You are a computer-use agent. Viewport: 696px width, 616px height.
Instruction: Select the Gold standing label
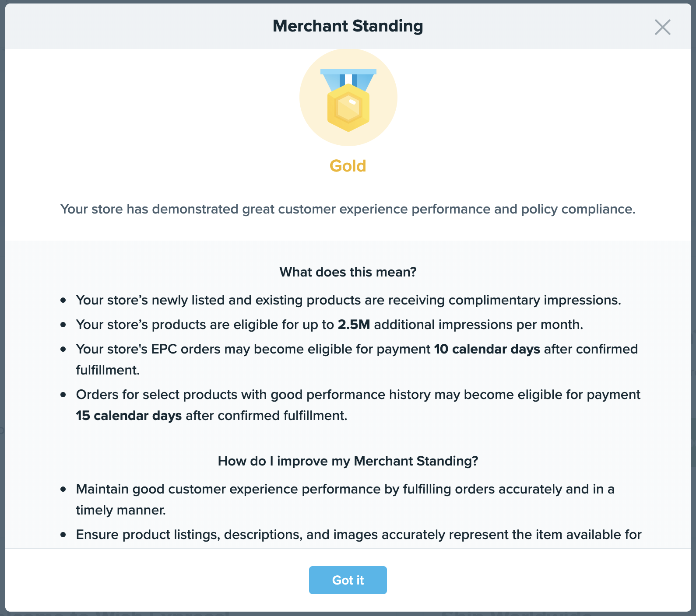click(348, 166)
